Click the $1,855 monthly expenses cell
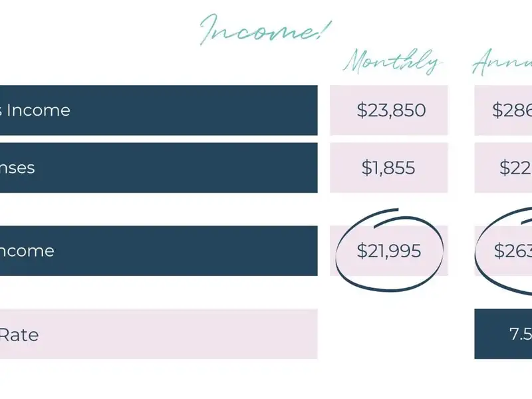The width and height of the screenshot is (532, 399). [x=389, y=168]
